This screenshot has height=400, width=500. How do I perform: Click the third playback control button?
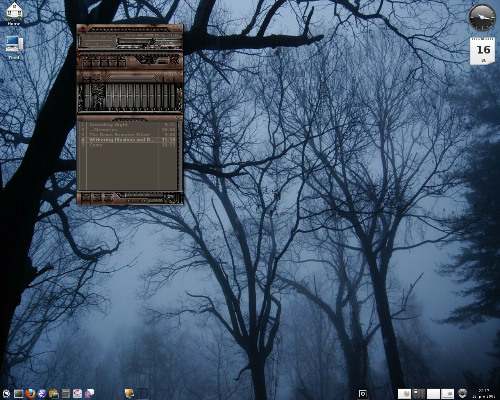click(104, 63)
